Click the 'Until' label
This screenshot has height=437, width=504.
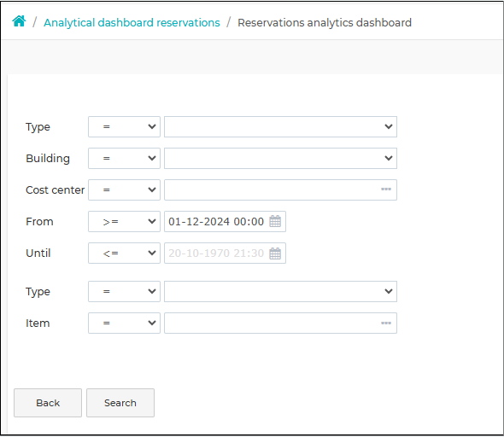click(38, 253)
